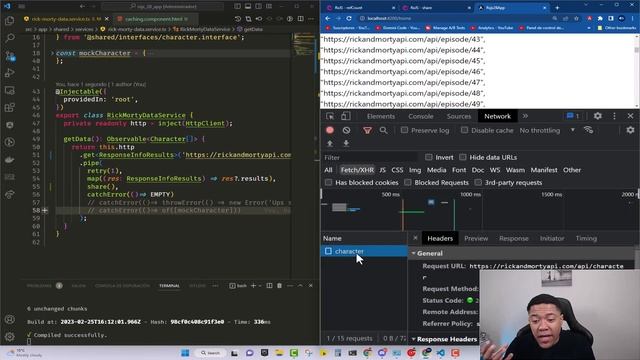Screen dimensions: 640x360
Task: Open the Windows Start menu
Action: tap(185, 353)
